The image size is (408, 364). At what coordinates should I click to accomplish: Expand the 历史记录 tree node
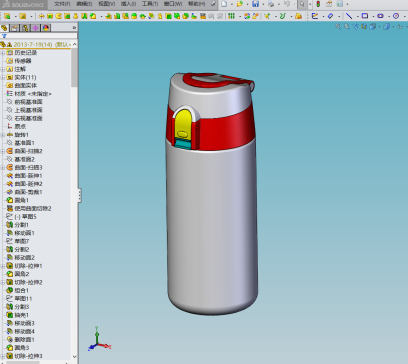tap(3, 53)
